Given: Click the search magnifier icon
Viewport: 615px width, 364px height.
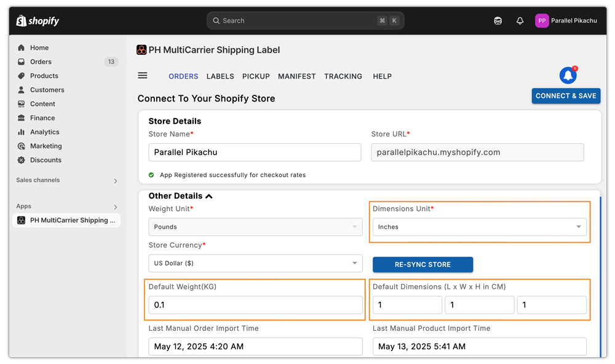Looking at the screenshot, I should 216,21.
